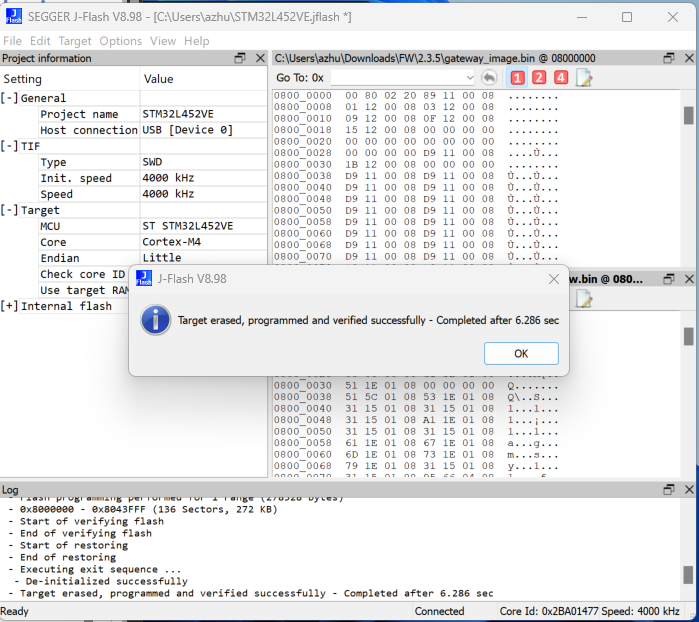Click the second hex view scrollbar thumb
This screenshot has height=622, width=699.
pos(688,336)
